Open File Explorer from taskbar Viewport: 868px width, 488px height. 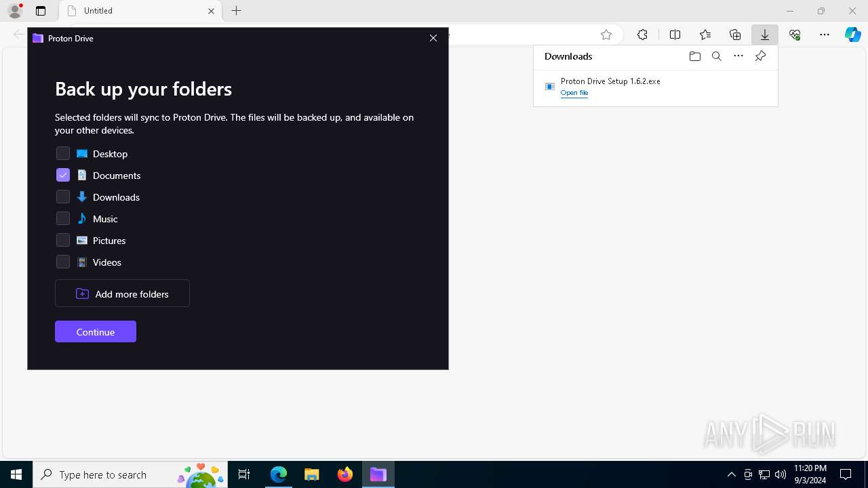(312, 474)
